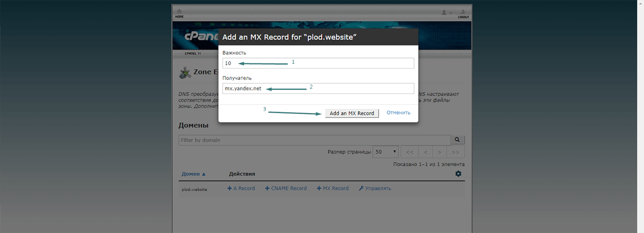The image size is (644, 233).
Task: Go to previous page with < button
Action: [x=425, y=152]
